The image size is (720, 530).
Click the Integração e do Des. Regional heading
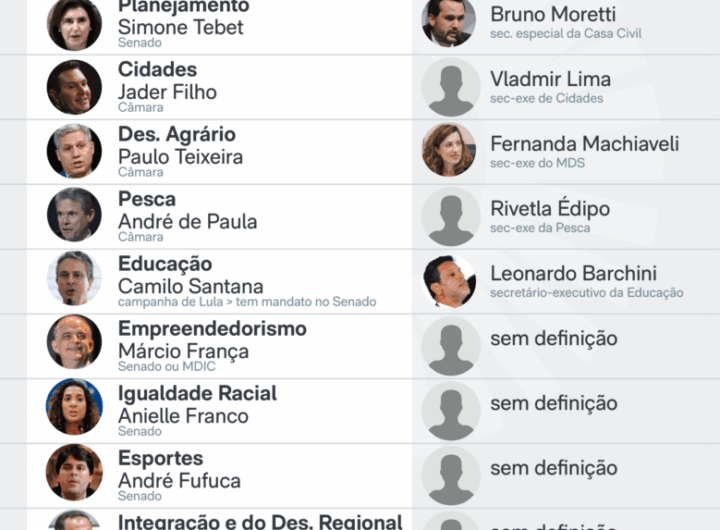click(260, 521)
